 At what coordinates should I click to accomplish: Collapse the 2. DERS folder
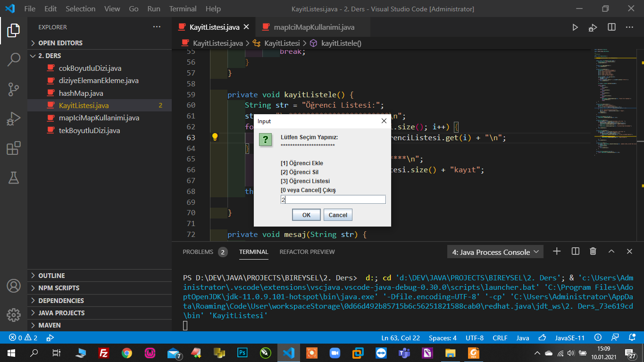(x=50, y=56)
